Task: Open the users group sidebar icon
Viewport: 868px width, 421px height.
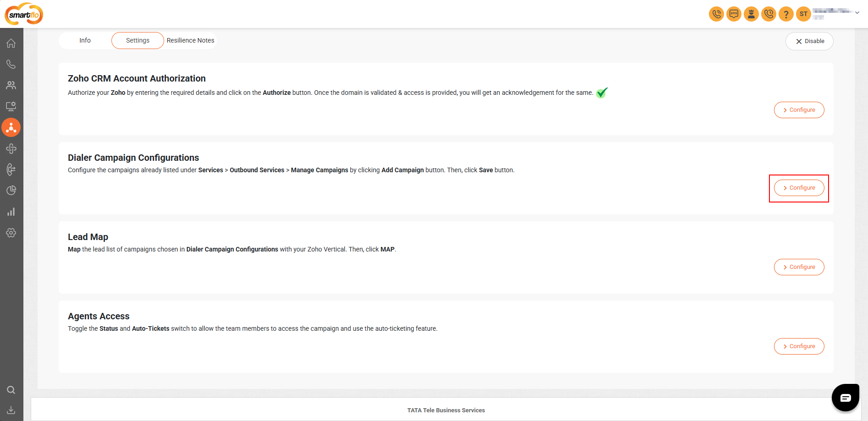Action: pyautogui.click(x=11, y=85)
